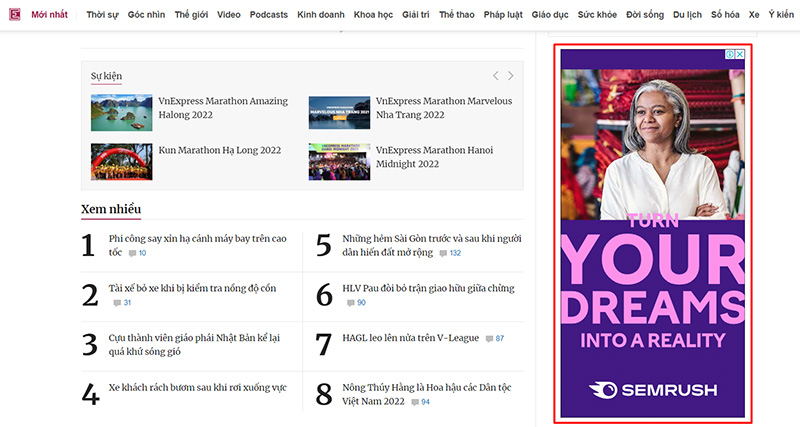Open VnExpress Marathon Amazing Halong 2022
The image size is (800, 427).
pos(223,108)
